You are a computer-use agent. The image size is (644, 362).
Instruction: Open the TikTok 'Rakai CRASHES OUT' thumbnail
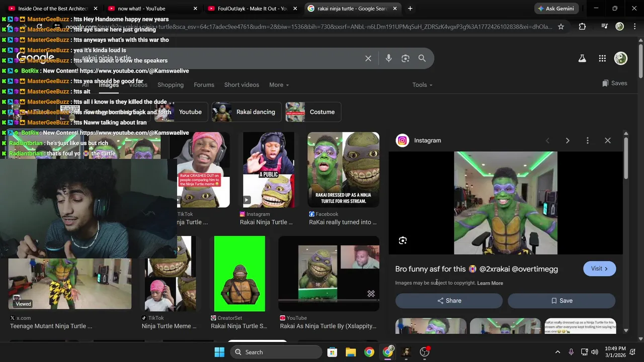tap(203, 169)
